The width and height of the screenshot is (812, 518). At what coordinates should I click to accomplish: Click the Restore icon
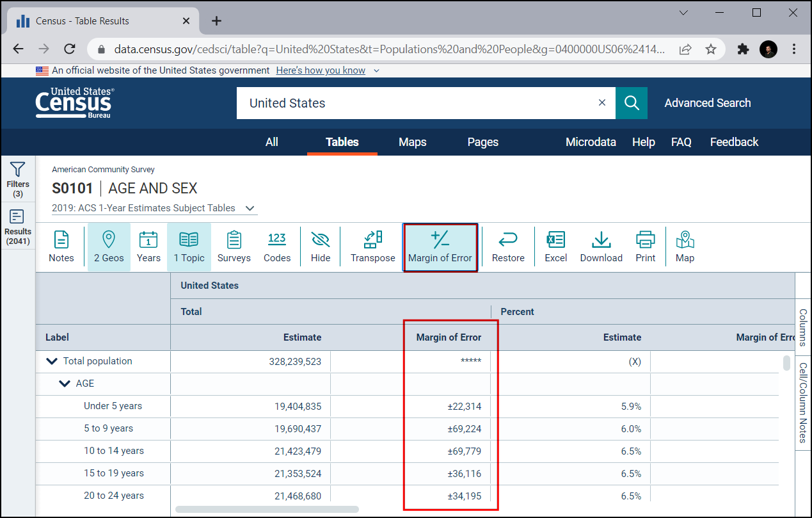508,247
